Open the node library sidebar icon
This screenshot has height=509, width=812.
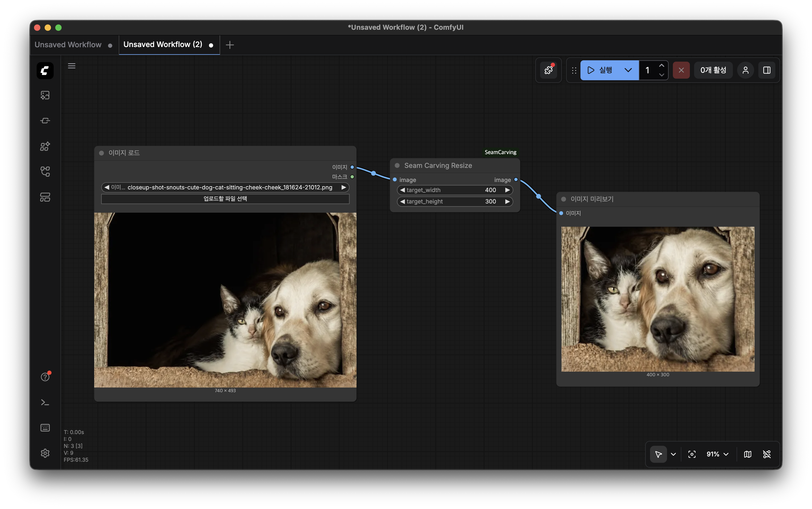pyautogui.click(x=45, y=121)
